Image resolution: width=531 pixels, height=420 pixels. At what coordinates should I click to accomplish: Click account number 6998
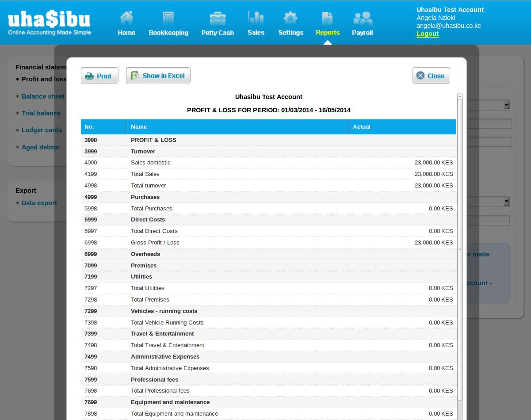[91, 243]
